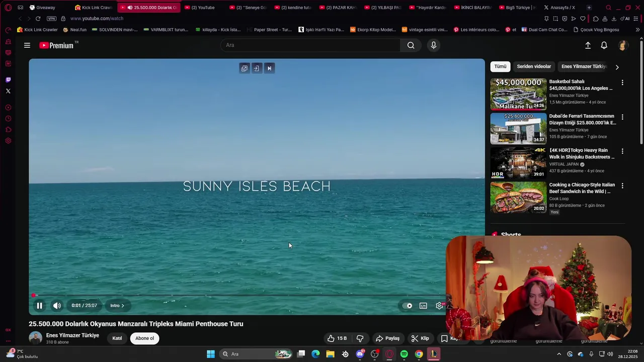This screenshot has height=362, width=644.
Task: Open File Explorer from the taskbar
Action: pyautogui.click(x=330, y=354)
